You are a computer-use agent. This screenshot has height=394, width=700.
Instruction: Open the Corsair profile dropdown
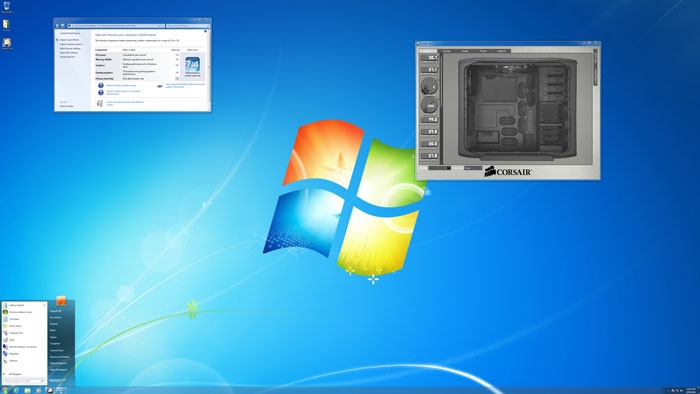pos(440,168)
